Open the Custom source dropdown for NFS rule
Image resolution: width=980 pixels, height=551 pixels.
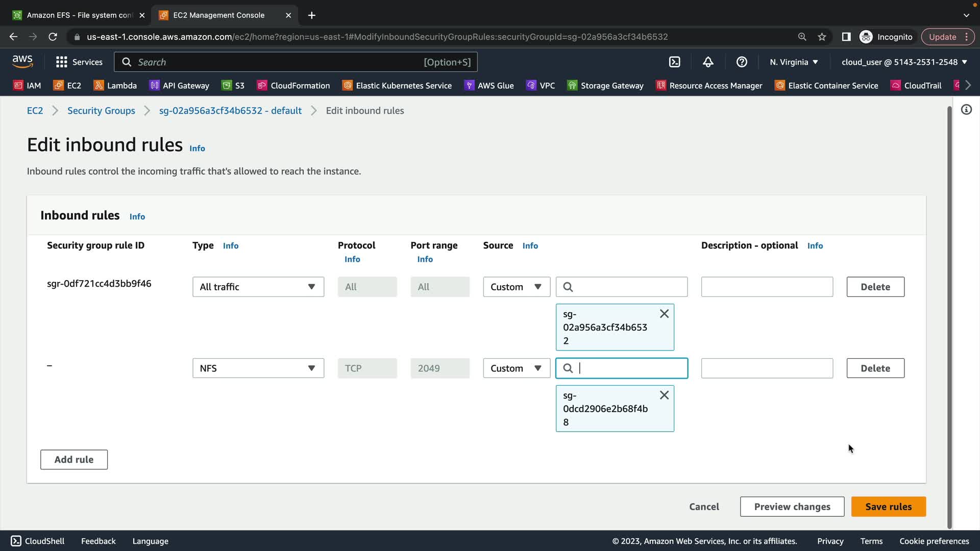pos(516,368)
